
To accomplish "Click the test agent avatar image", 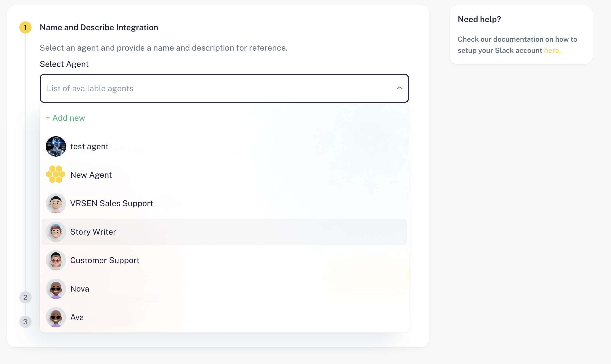I will click(x=56, y=146).
